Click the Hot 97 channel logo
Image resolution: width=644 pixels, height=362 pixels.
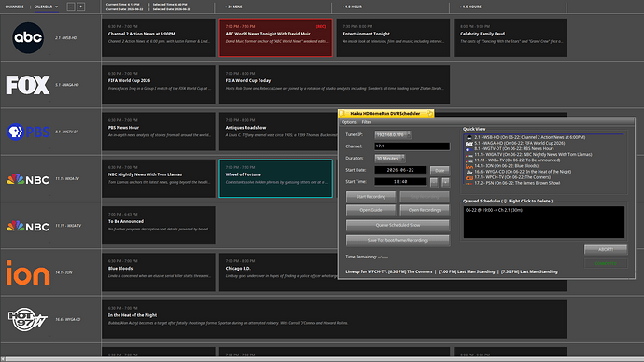pyautogui.click(x=28, y=319)
